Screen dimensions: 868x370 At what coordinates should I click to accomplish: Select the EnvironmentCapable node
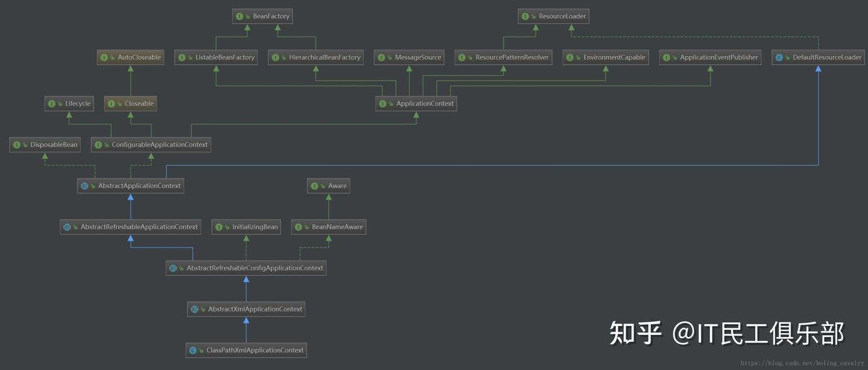605,57
